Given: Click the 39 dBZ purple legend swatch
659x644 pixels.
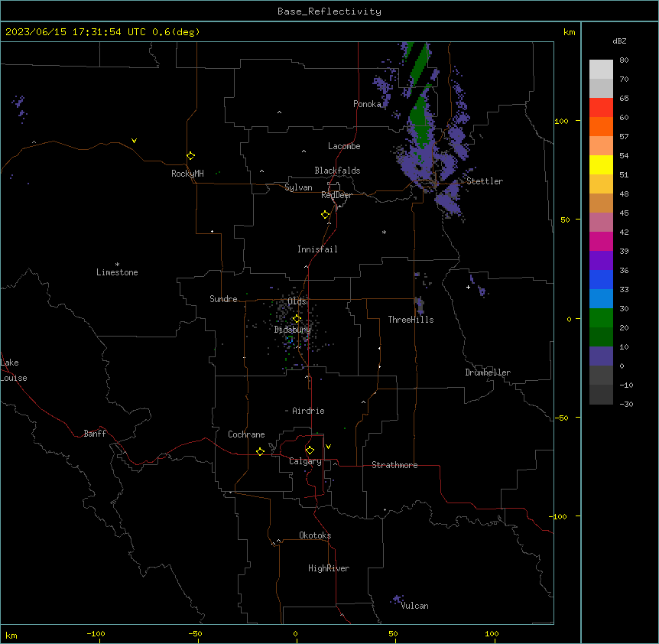Looking at the screenshot, I should coord(601,260).
